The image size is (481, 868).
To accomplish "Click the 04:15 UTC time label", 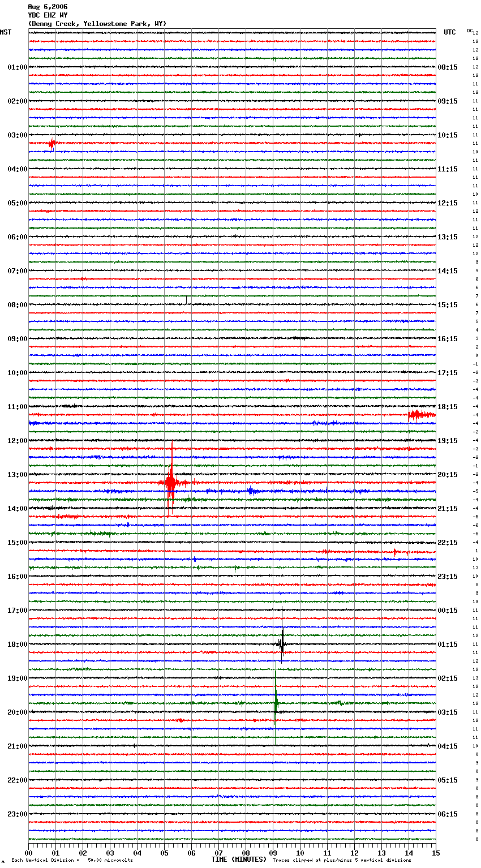I will pyautogui.click(x=448, y=746).
